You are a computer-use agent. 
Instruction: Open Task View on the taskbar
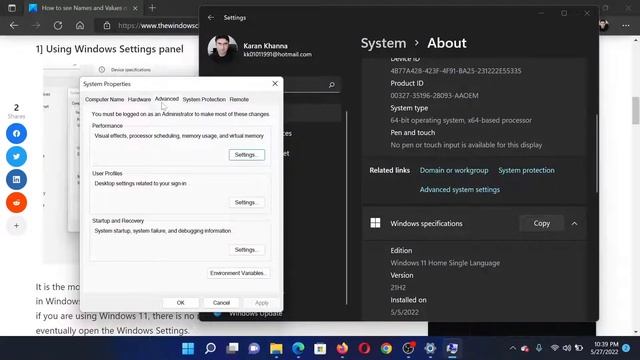tap(232, 348)
